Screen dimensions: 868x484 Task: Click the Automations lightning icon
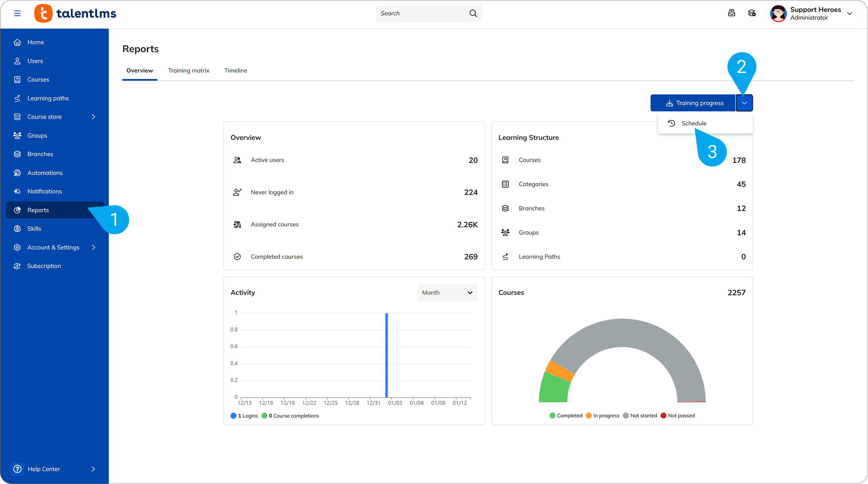[17, 172]
